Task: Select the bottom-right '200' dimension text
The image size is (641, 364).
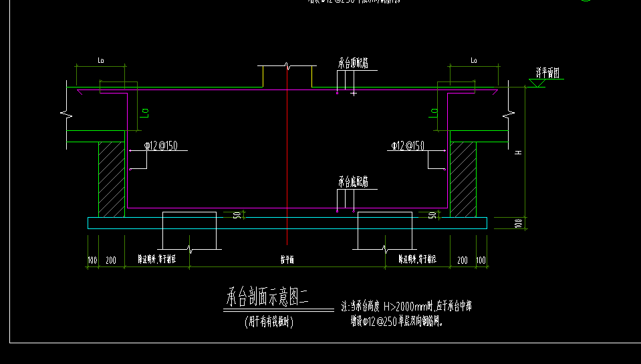Action: 463,260
